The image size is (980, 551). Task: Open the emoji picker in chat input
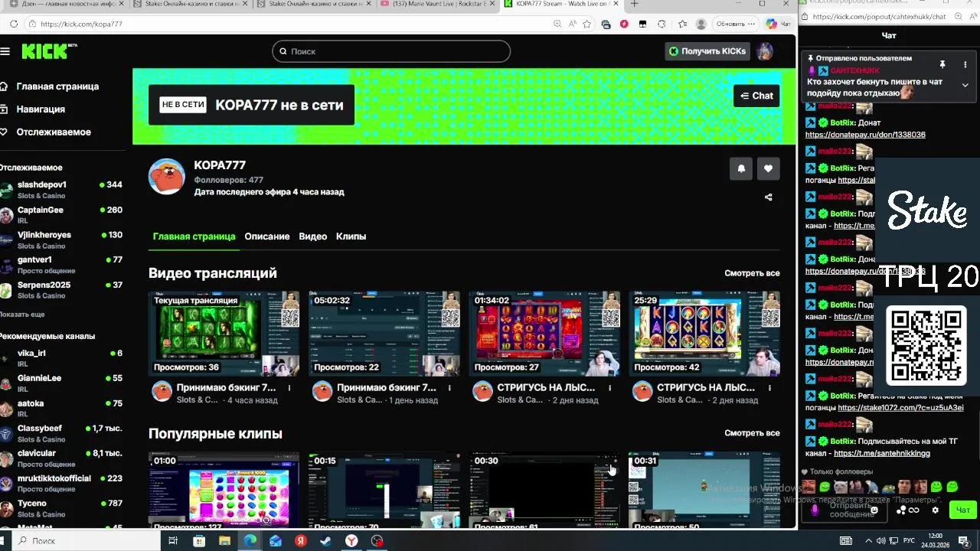coord(874,510)
